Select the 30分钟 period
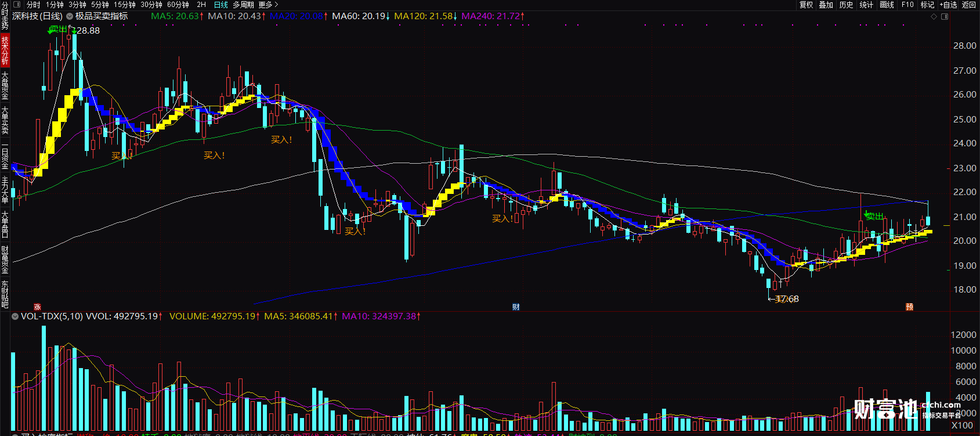Image resolution: width=980 pixels, height=436 pixels. (151, 5)
